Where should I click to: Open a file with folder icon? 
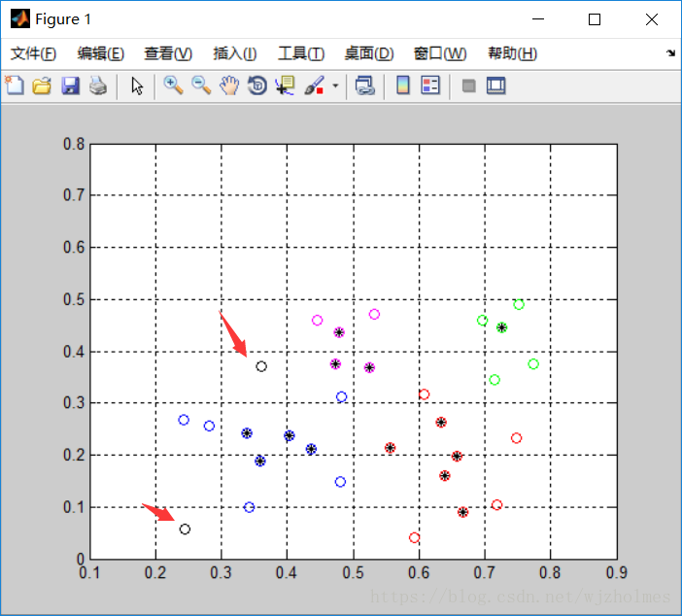click(42, 86)
